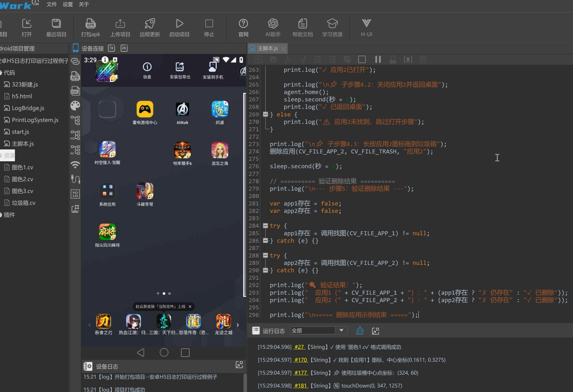The width and height of the screenshot is (573, 392).
Task: Click the clear log broom icon
Action: coord(360,330)
